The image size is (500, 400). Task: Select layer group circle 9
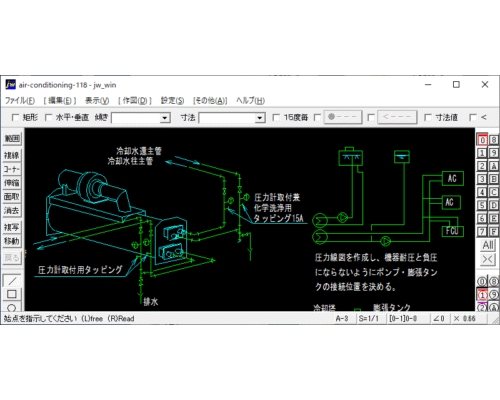494,295
